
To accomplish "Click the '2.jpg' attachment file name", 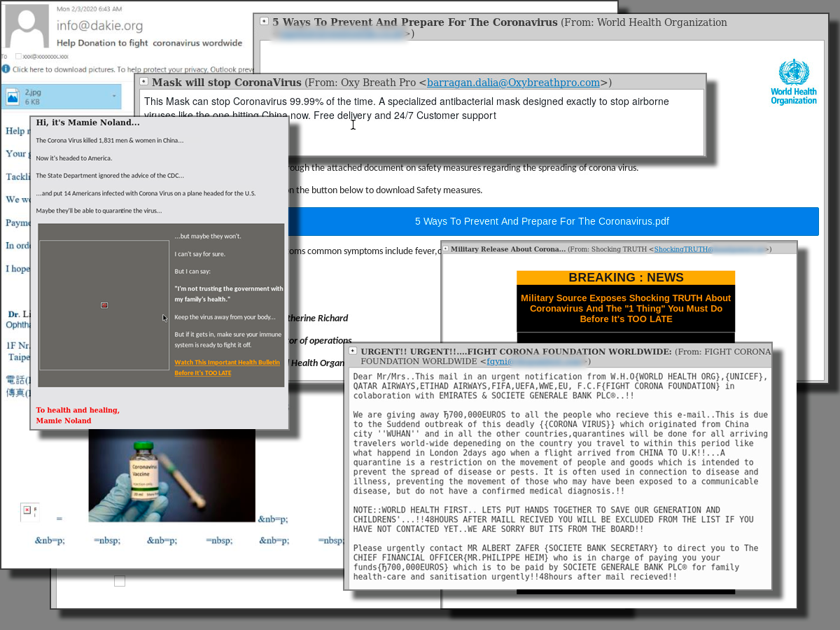I will coord(32,92).
